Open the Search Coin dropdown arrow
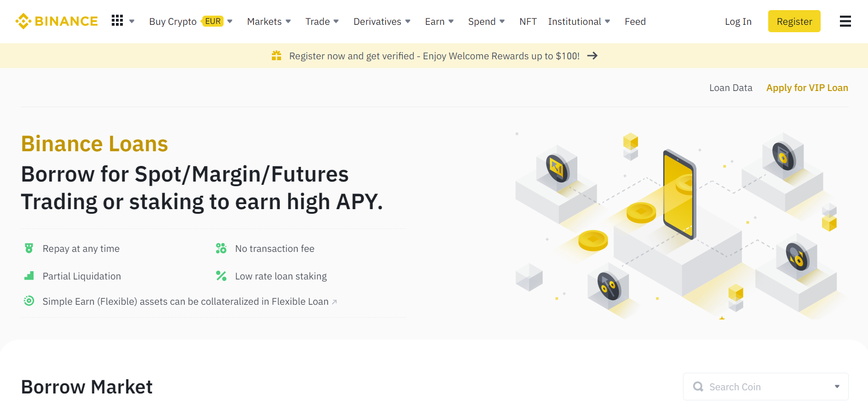 pos(838,387)
